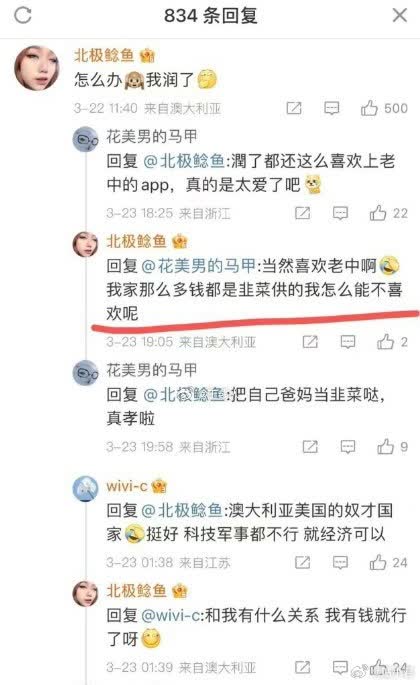Open wivi-c's avatar thumbnail
Image resolution: width=420 pixels, height=685 pixels.
pyautogui.click(x=85, y=488)
